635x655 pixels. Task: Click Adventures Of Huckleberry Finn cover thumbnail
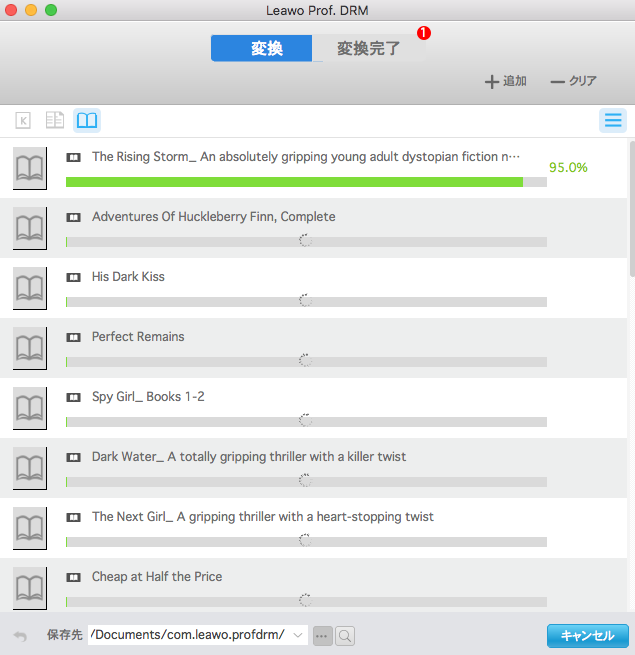[x=30, y=228]
